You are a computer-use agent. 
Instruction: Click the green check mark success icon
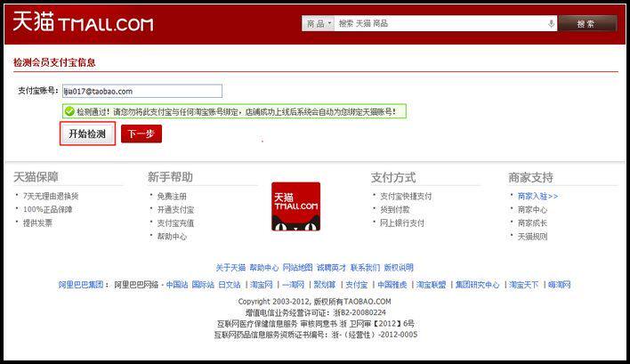pos(69,111)
